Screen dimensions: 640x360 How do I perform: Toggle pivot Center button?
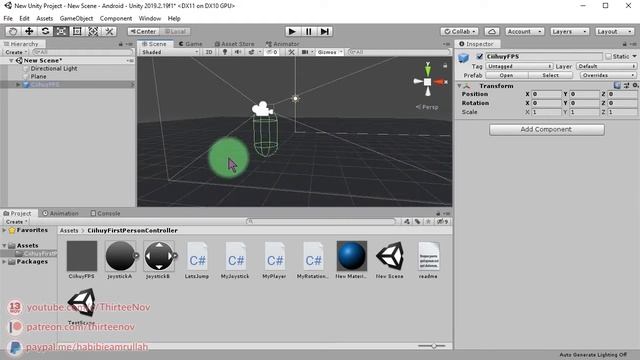[x=143, y=31]
